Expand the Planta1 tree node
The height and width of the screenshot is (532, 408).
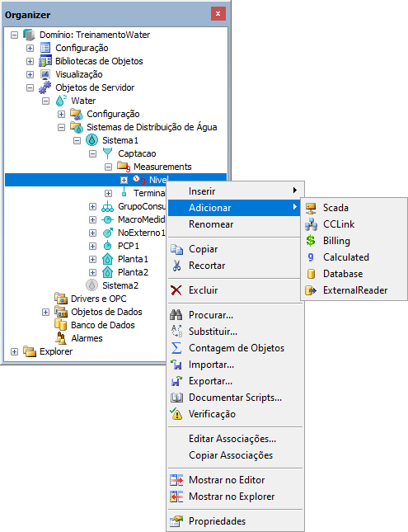[92, 259]
